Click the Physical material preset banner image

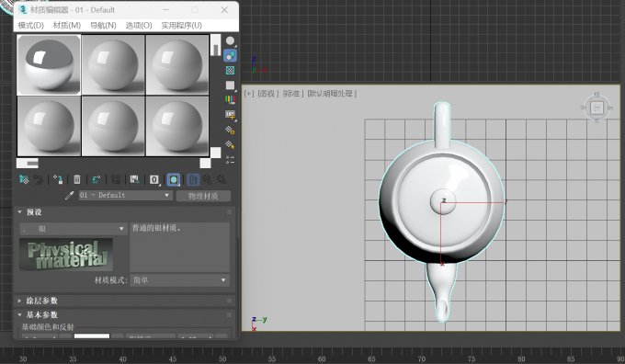[x=66, y=255]
